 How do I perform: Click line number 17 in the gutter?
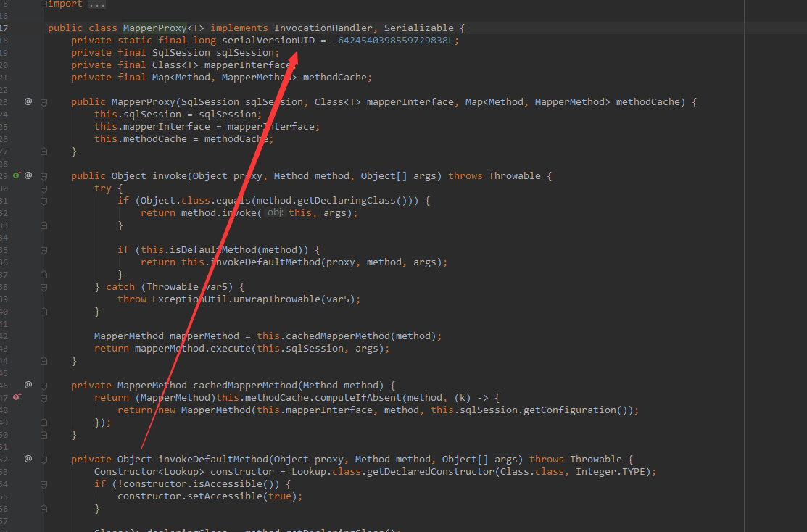pos(4,28)
